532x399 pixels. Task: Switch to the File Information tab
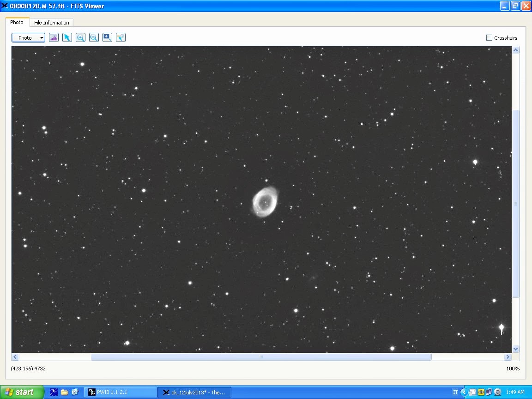[x=51, y=23]
